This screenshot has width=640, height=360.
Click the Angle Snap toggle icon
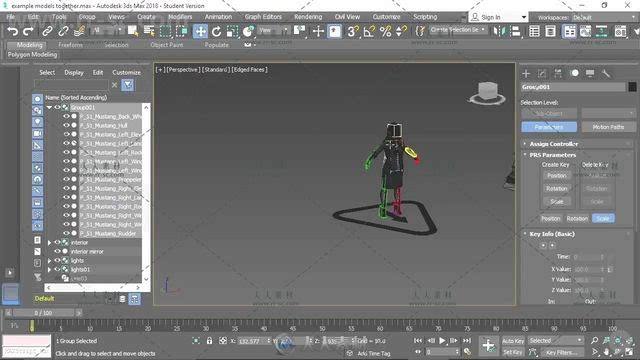click(x=369, y=31)
